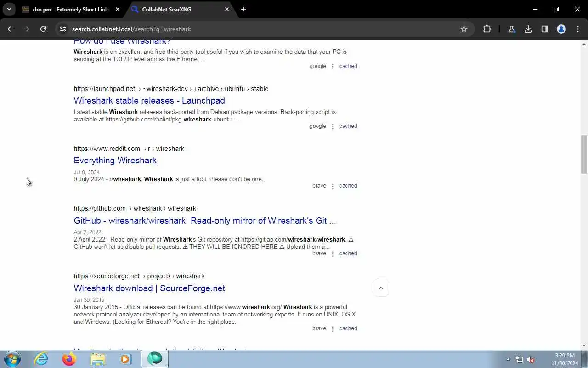588x368 pixels.
Task: Click the browser back arrow
Action: [10, 29]
